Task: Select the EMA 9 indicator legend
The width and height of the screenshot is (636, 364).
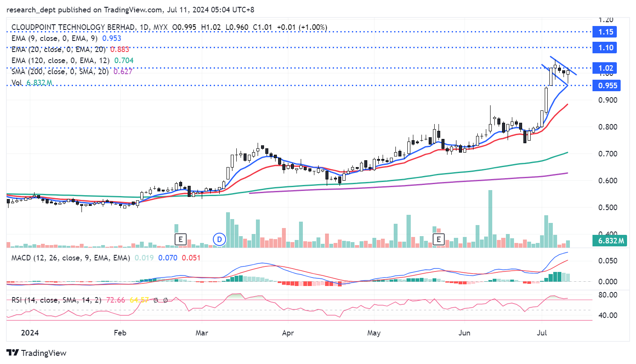Action: [55, 38]
